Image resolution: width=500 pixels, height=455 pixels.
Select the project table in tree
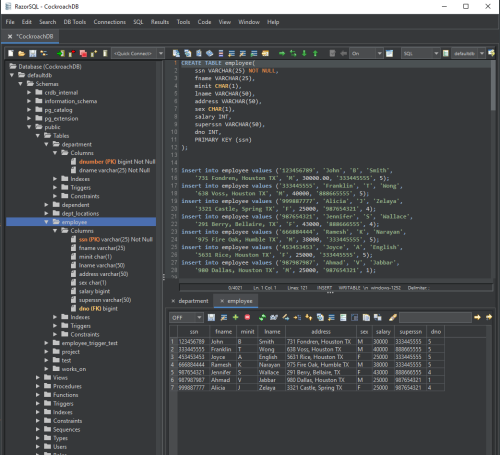pyautogui.click(x=71, y=352)
